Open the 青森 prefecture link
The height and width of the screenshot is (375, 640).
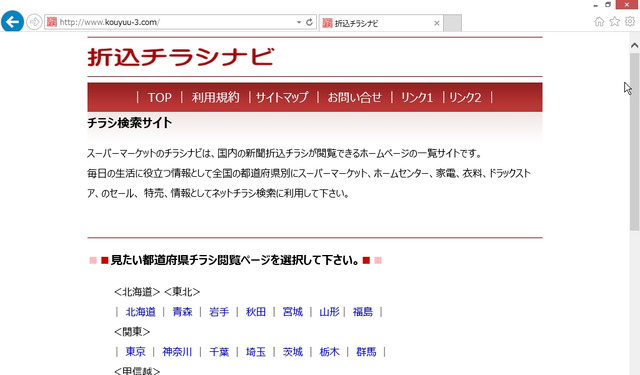(182, 312)
